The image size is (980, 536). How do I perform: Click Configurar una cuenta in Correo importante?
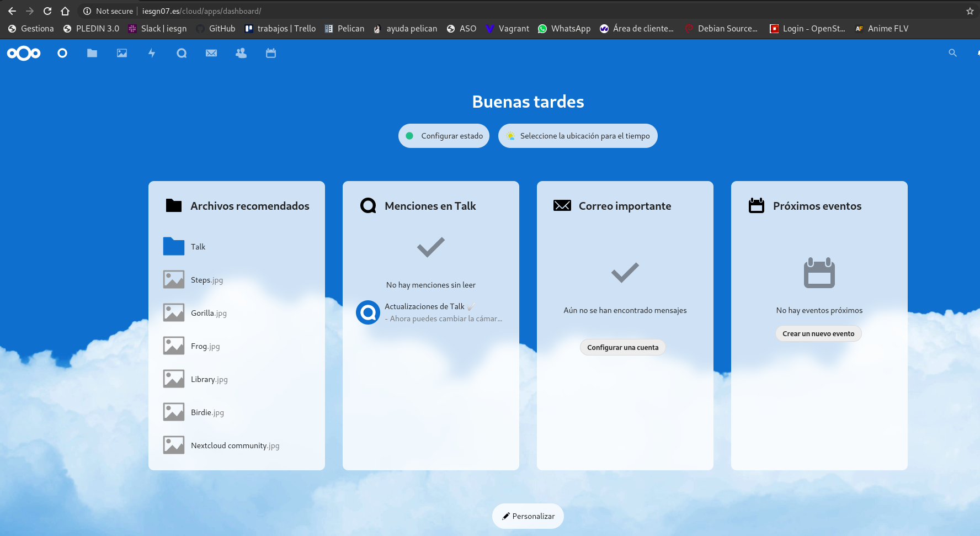(x=622, y=347)
